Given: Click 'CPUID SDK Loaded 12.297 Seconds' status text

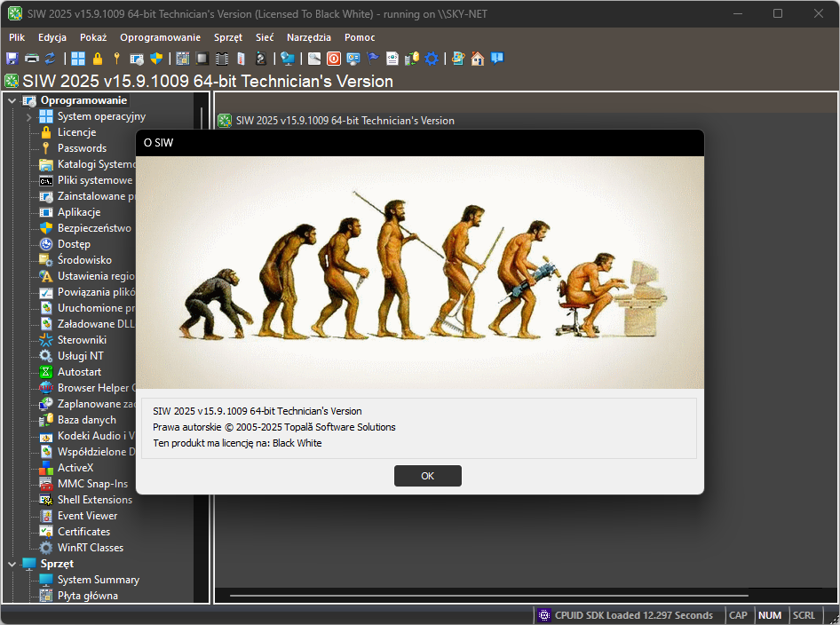Looking at the screenshot, I should click(x=634, y=615).
